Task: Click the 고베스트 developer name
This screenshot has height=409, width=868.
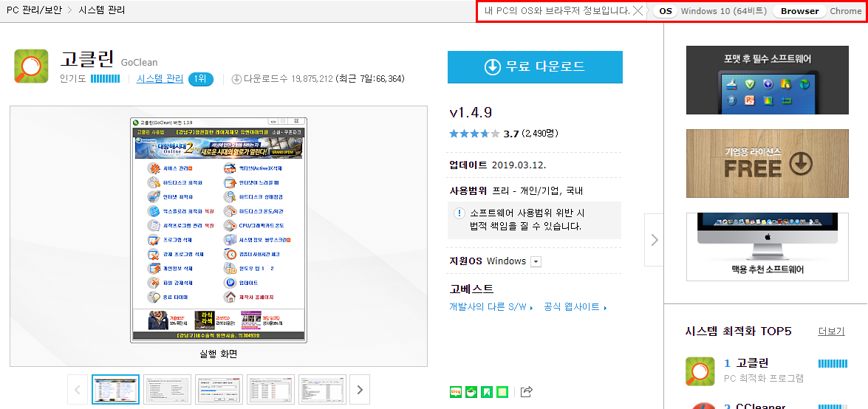Action: 471,289
